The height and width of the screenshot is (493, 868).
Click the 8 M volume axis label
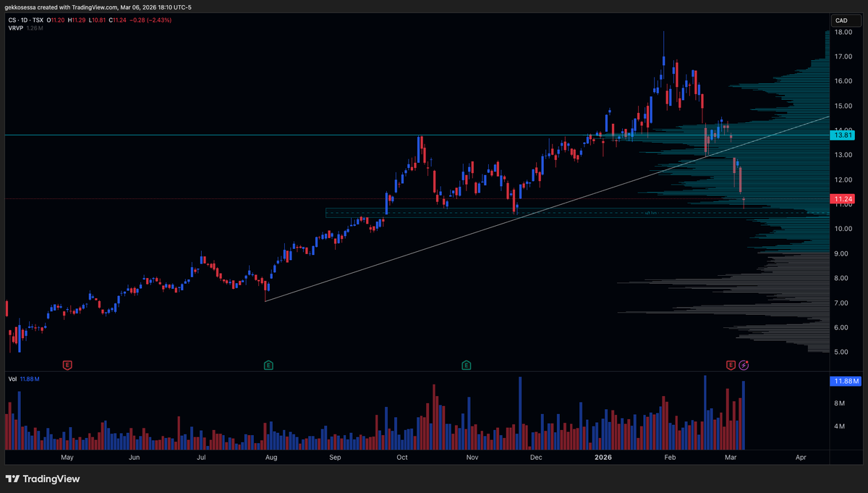tap(839, 403)
